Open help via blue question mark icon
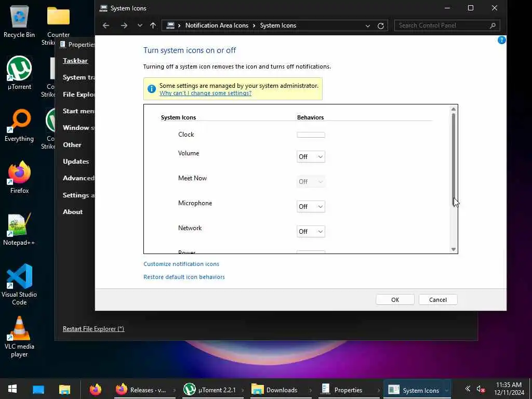The width and height of the screenshot is (532, 399). click(x=501, y=40)
